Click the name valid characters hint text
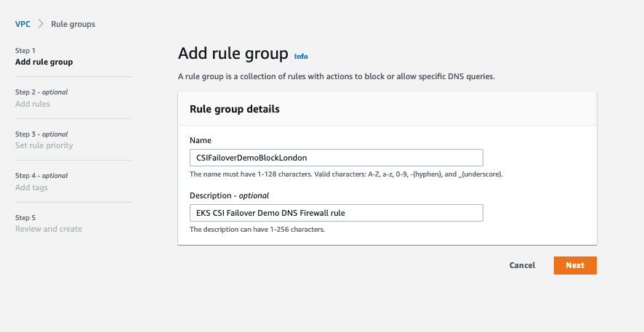Image resolution: width=644 pixels, height=332 pixels. (x=346, y=174)
